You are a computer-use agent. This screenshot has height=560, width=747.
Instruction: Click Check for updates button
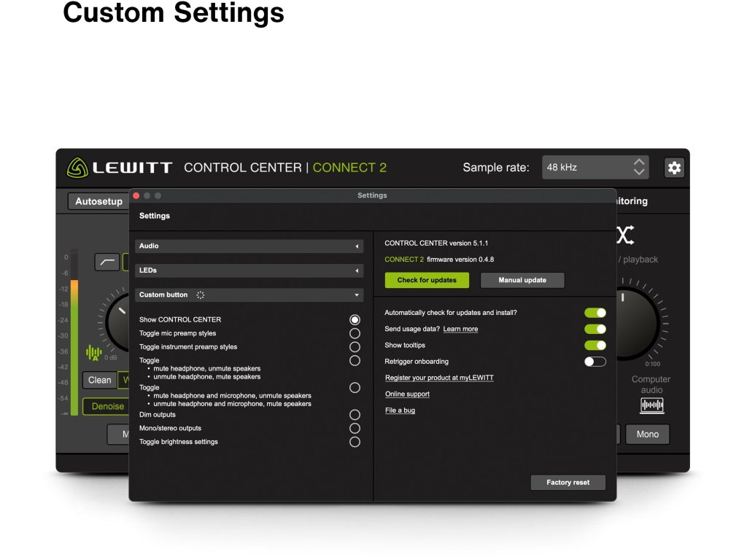(x=427, y=280)
